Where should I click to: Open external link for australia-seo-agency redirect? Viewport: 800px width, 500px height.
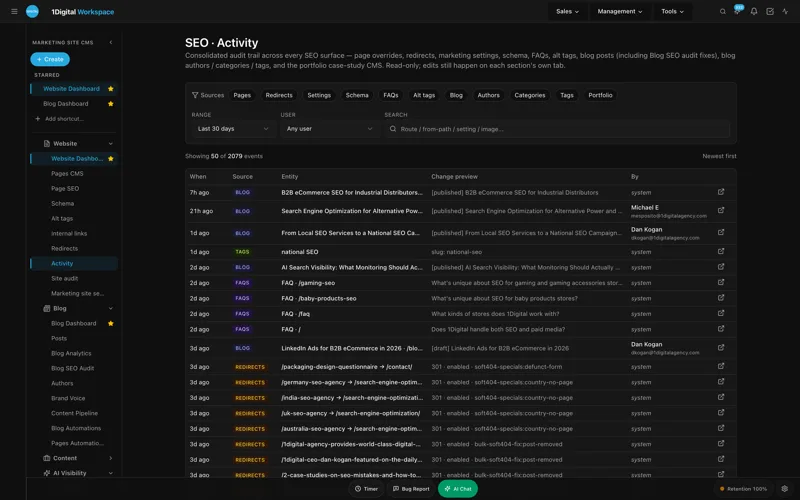(721, 428)
